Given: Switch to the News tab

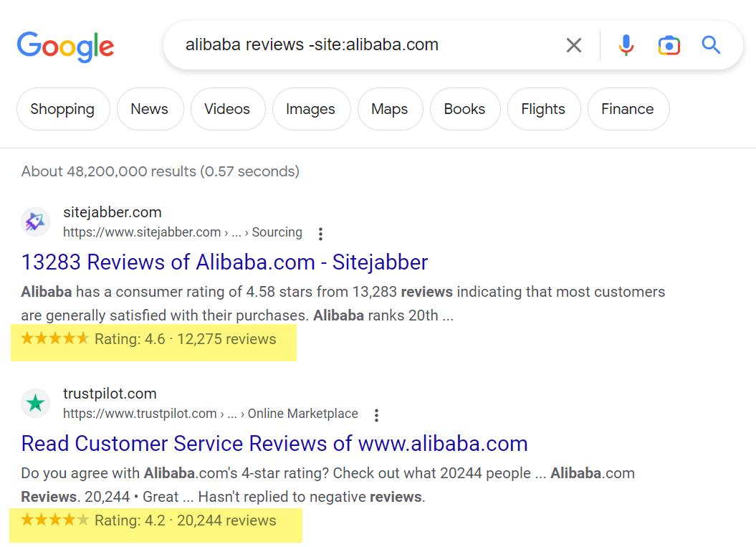Looking at the screenshot, I should (149, 109).
